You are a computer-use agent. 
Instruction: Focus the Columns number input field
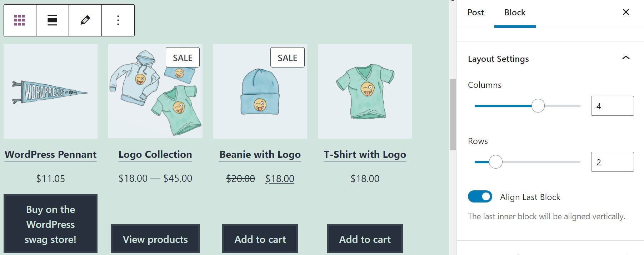(x=612, y=106)
